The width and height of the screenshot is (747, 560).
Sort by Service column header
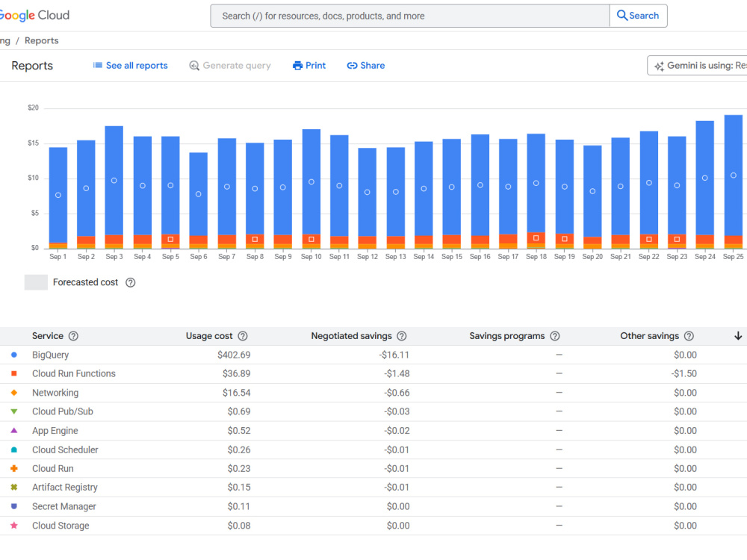click(48, 336)
